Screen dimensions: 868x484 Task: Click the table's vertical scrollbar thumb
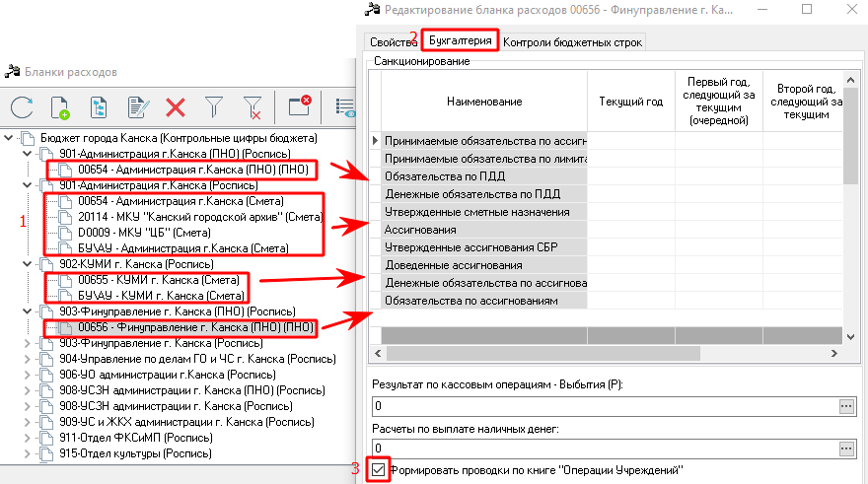850,136
